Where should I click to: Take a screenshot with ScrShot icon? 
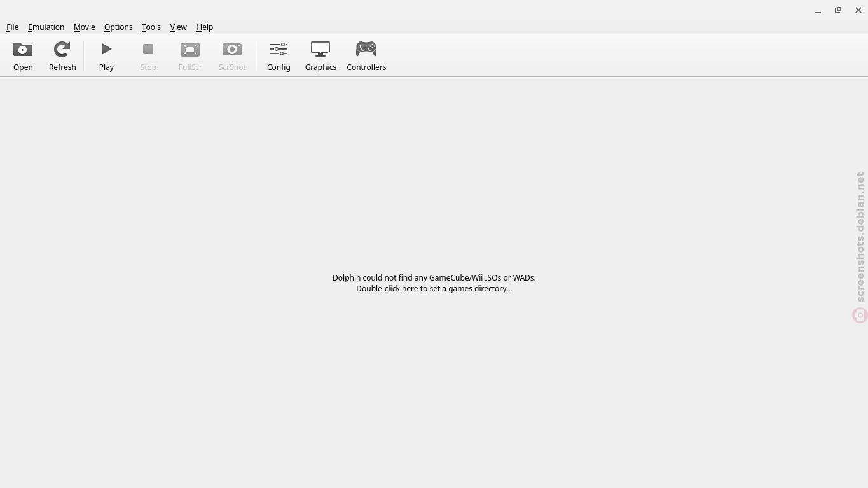point(232,50)
